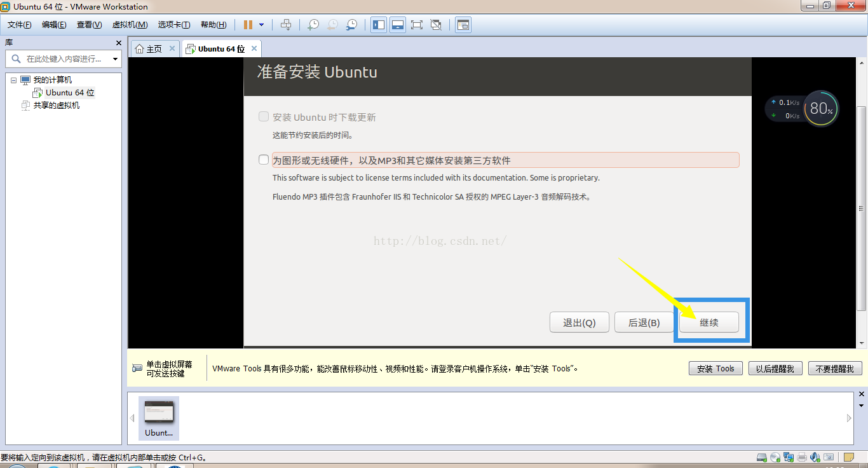Open the 选项卡(T) menu

click(174, 25)
